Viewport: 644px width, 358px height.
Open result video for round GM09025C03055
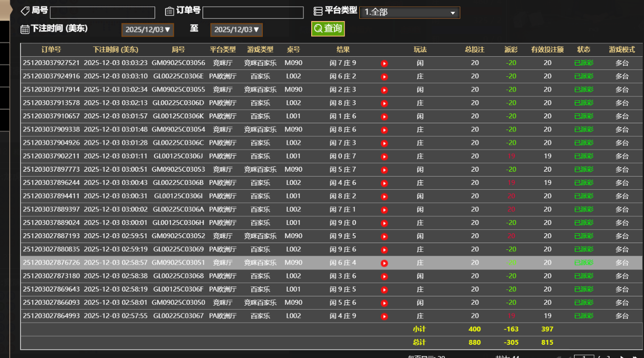(384, 90)
